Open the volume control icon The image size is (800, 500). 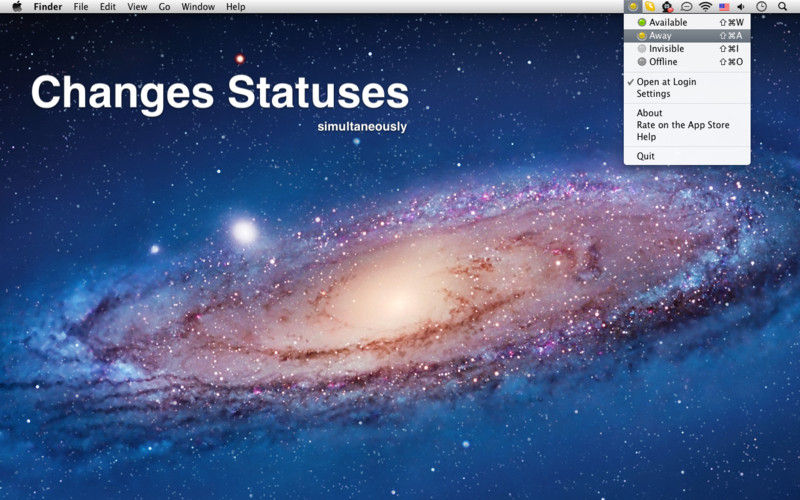pos(741,7)
